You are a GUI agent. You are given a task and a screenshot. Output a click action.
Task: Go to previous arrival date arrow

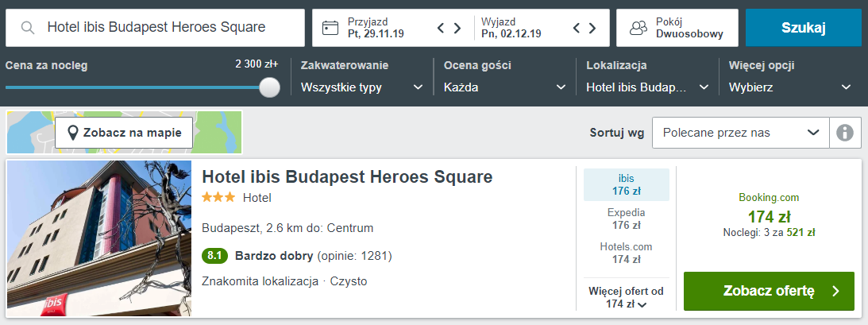pyautogui.click(x=442, y=28)
